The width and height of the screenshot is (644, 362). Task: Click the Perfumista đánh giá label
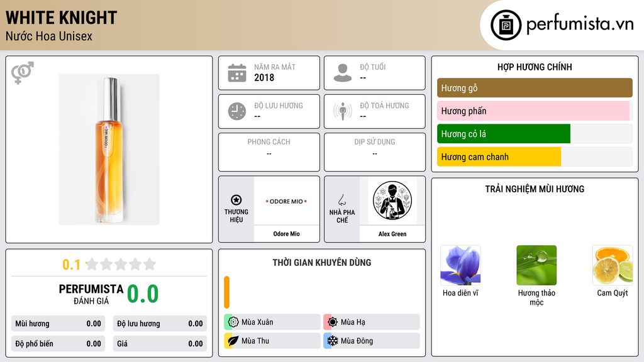pyautogui.click(x=91, y=294)
